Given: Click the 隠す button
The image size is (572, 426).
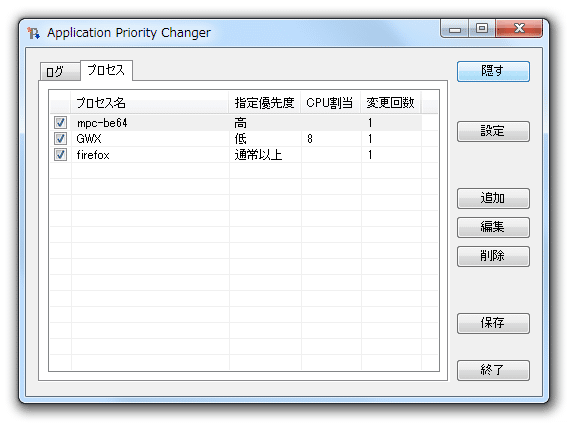Looking at the screenshot, I should click(x=493, y=71).
